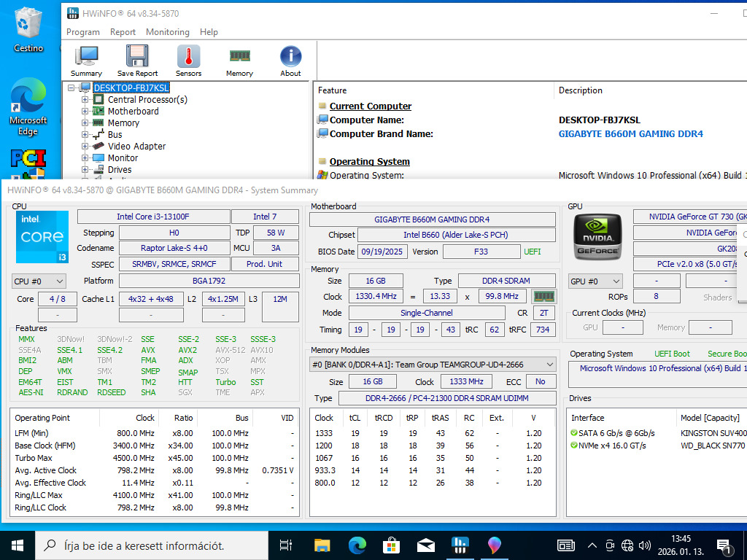
Task: Click the DDR4-2666 / PC4-21300 type field
Action: click(447, 398)
